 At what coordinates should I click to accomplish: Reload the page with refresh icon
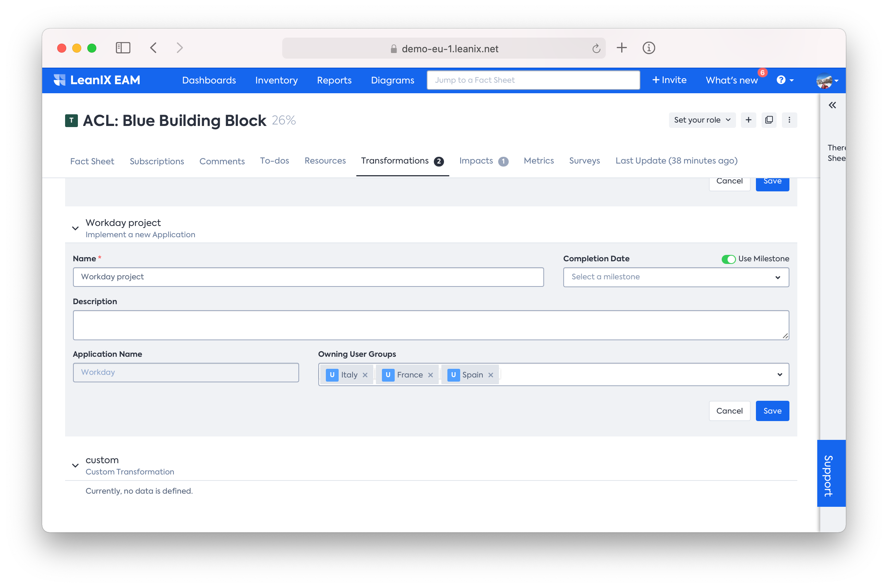pyautogui.click(x=596, y=48)
